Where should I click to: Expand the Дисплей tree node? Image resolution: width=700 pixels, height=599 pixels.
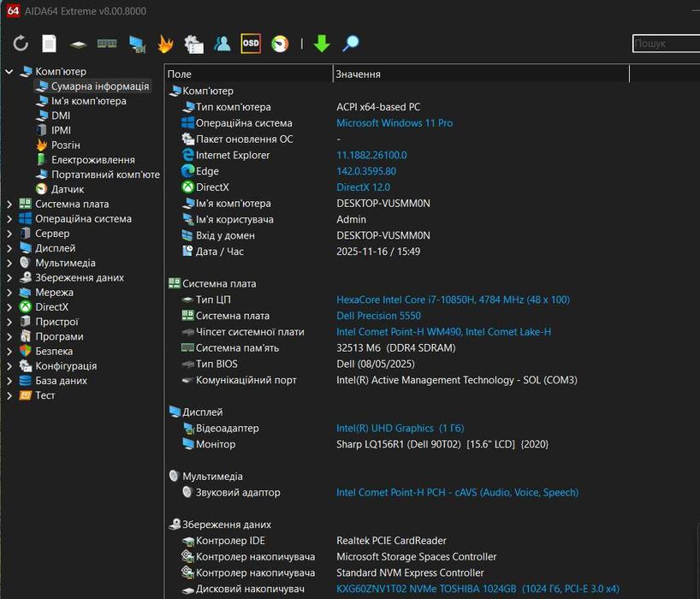click(x=9, y=249)
